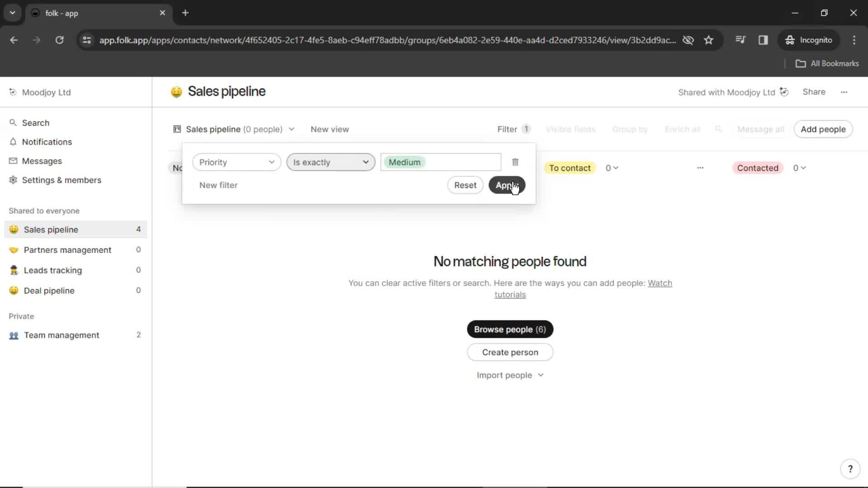
Task: Click the search magnifier icon in the toolbar
Action: pos(718,129)
